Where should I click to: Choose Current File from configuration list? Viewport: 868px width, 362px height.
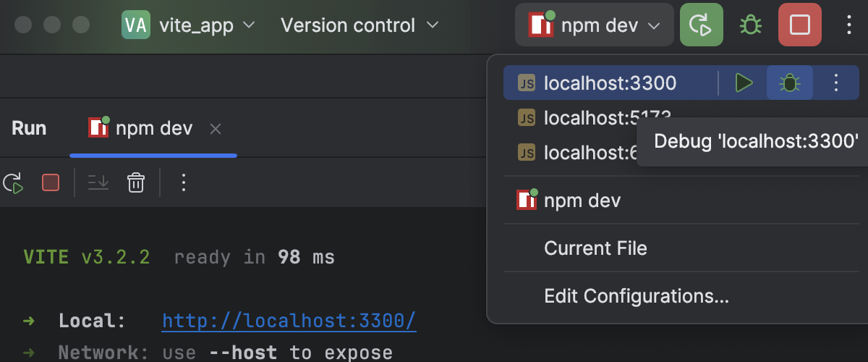595,248
